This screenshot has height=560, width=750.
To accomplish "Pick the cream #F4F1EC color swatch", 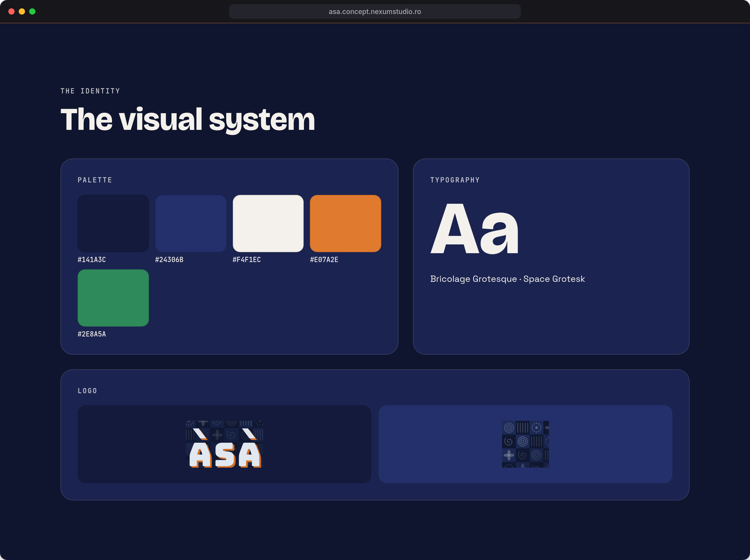I will coord(268,223).
